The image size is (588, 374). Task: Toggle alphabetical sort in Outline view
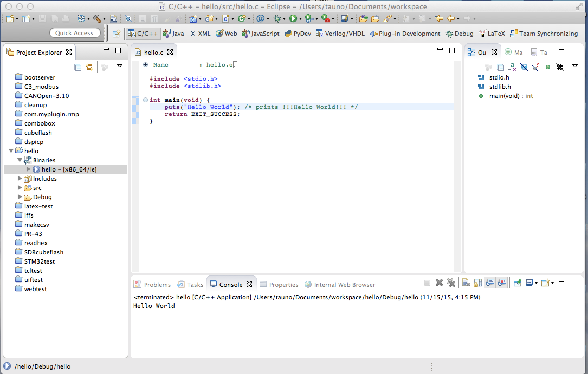[512, 67]
